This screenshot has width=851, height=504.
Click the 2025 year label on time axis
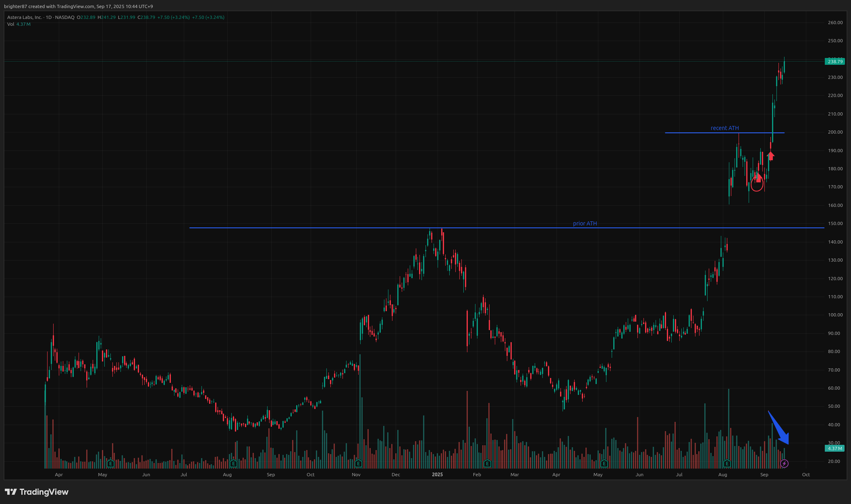[x=437, y=475]
